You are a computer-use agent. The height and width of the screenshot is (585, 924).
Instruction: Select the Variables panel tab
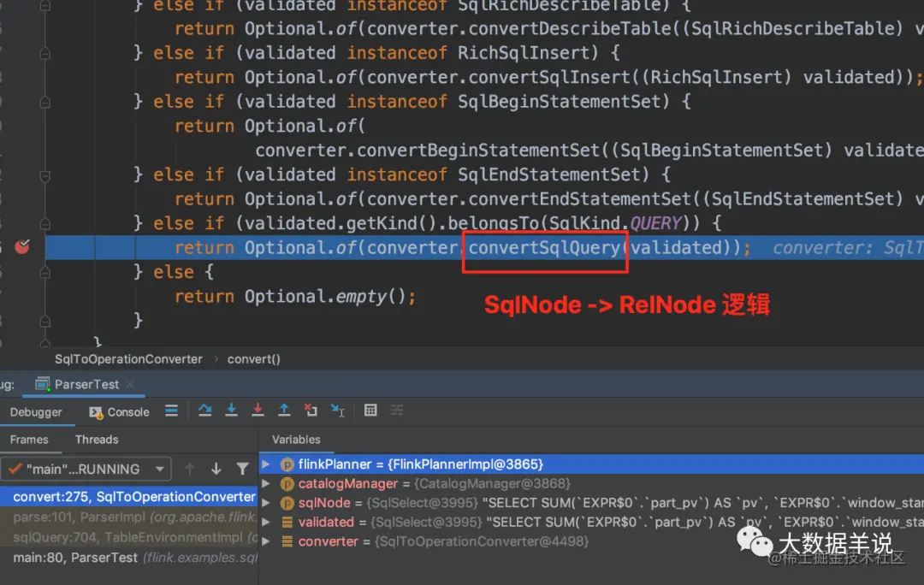point(296,440)
